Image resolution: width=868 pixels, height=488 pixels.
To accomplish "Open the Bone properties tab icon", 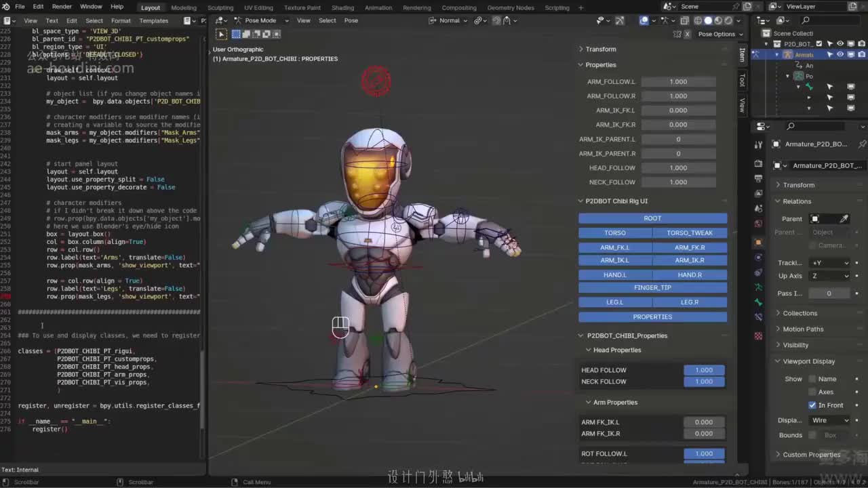I will [x=758, y=304].
